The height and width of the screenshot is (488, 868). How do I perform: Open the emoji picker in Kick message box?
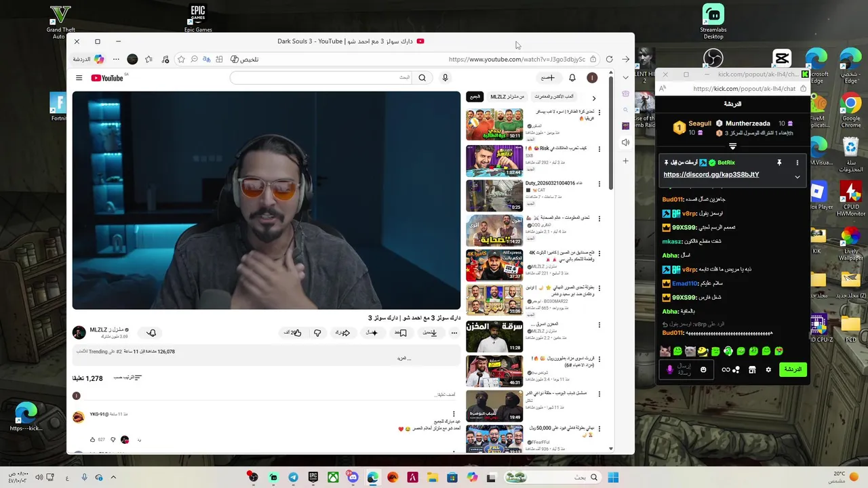click(703, 369)
